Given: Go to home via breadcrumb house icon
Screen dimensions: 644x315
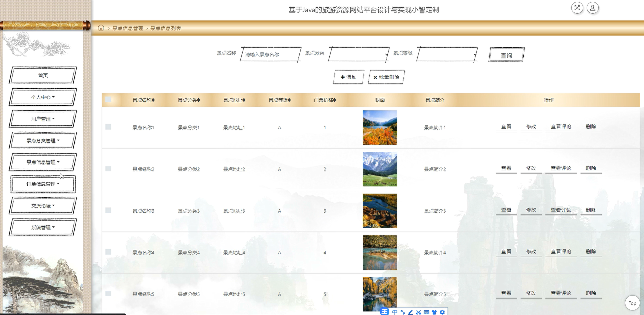Looking at the screenshot, I should pyautogui.click(x=101, y=28).
